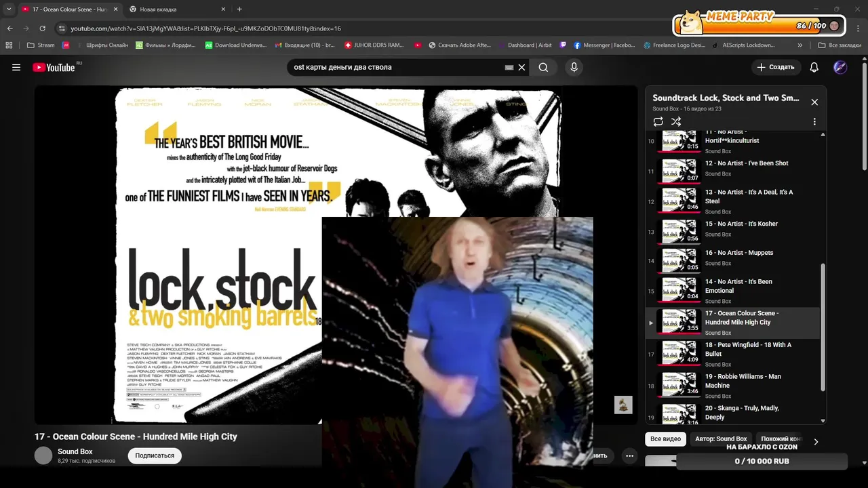
Task: Click the YouTube search input field
Action: point(397,67)
